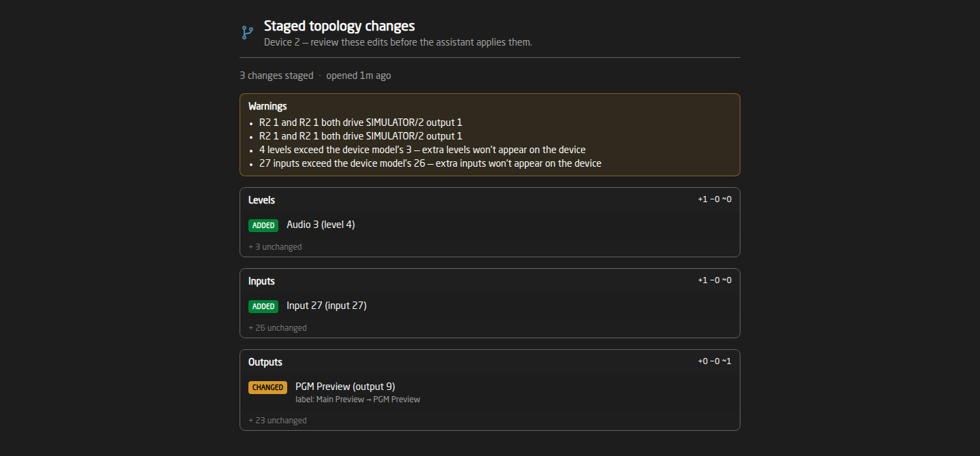Expand the 23 unchanged outputs

[278, 420]
